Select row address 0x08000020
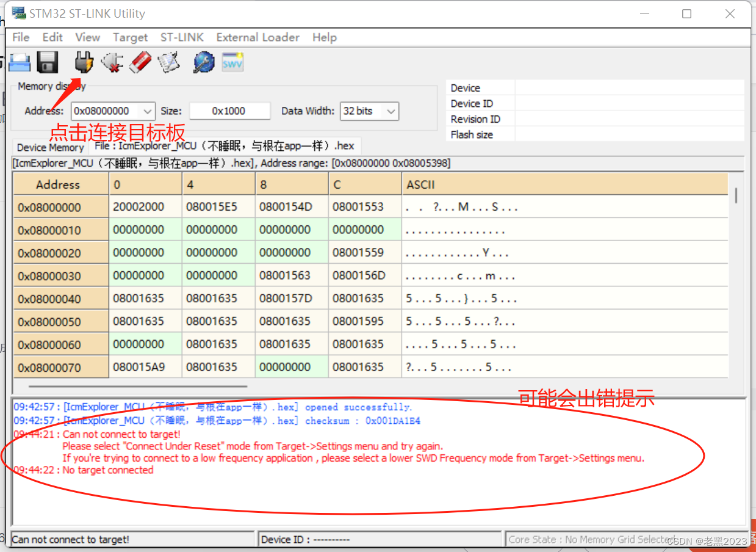 (x=61, y=253)
